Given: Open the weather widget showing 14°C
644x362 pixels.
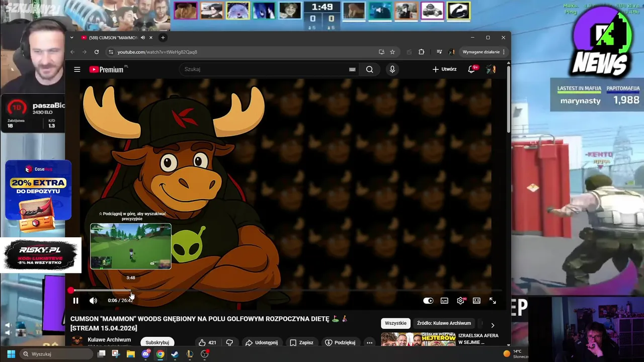Looking at the screenshot, I should click(516, 354).
